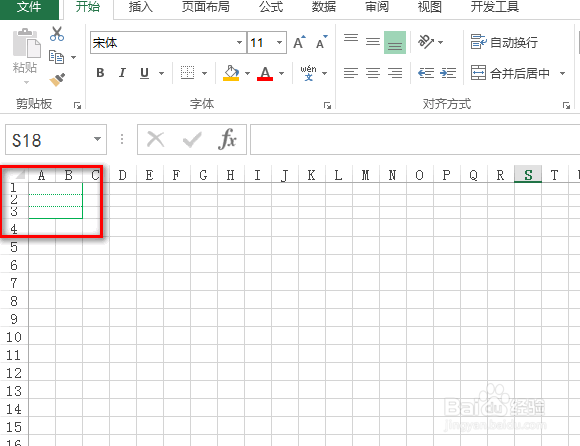Viewport: 580px width, 446px height.
Task: Open font size 11 dropdown
Action: [x=279, y=42]
